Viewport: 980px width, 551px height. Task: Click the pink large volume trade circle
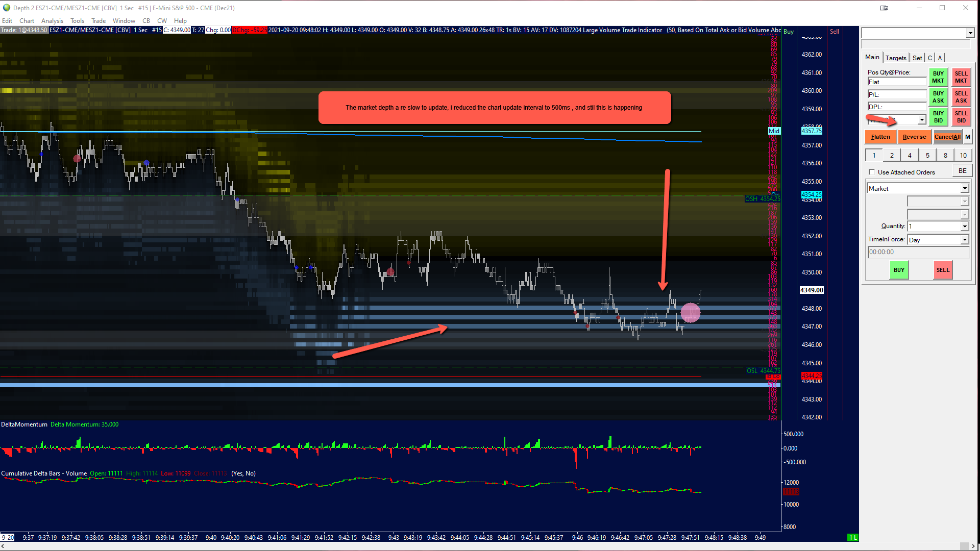click(690, 313)
